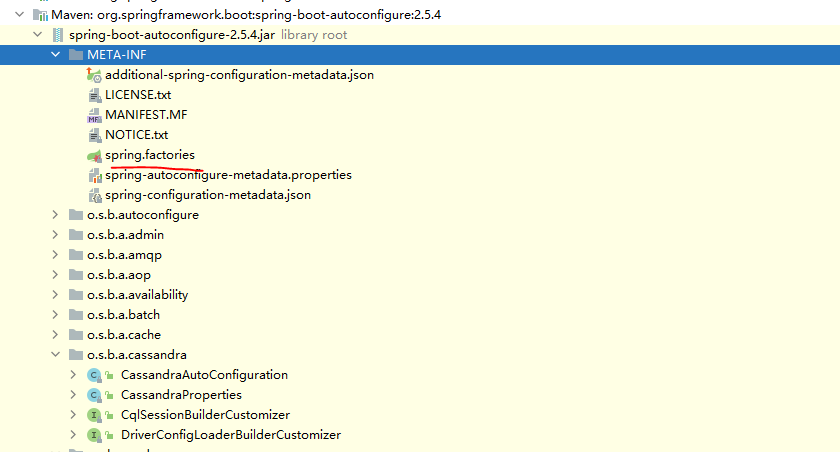Select the MANIFEST.MF file

pos(146,115)
